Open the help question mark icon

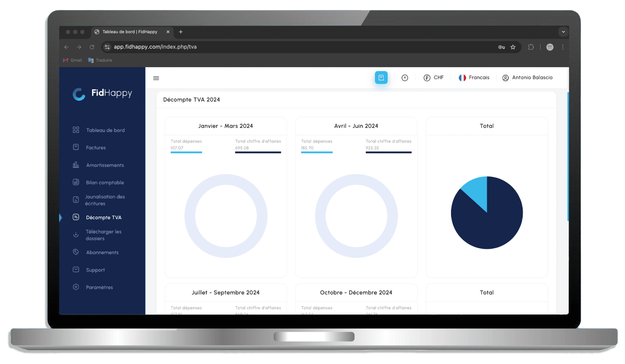[x=405, y=78]
